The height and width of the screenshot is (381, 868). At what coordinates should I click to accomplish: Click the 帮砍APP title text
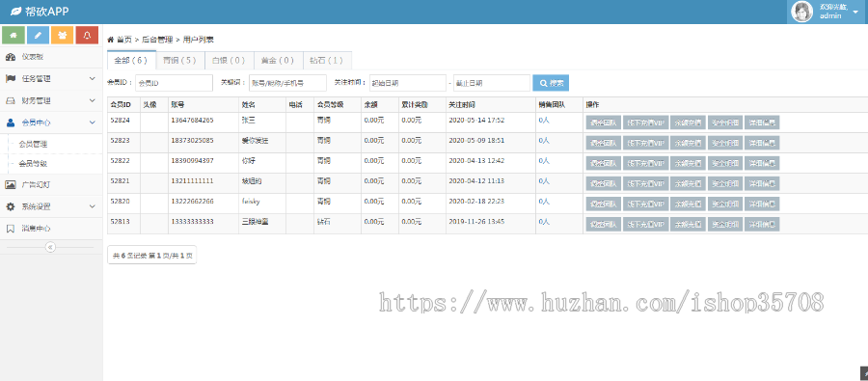pos(47,12)
